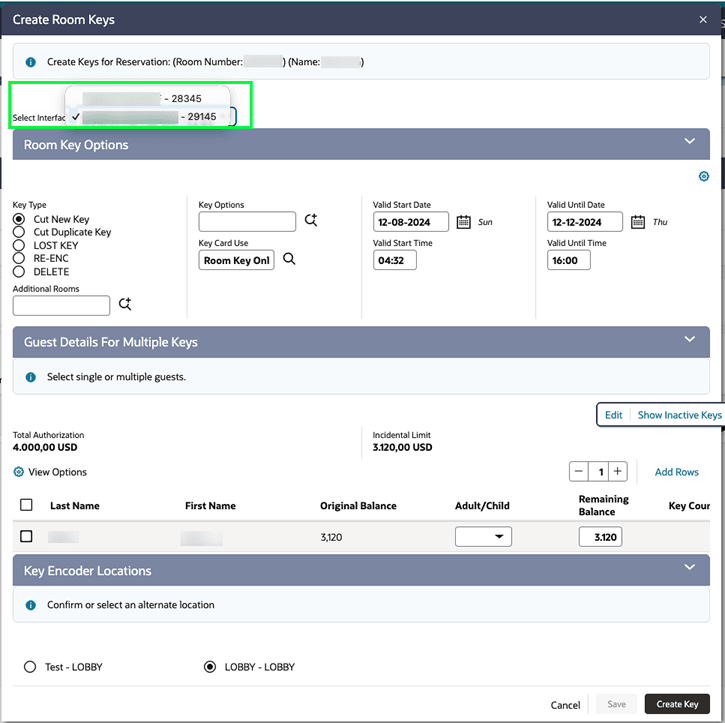Select interface option ending in 28345

(x=147, y=98)
